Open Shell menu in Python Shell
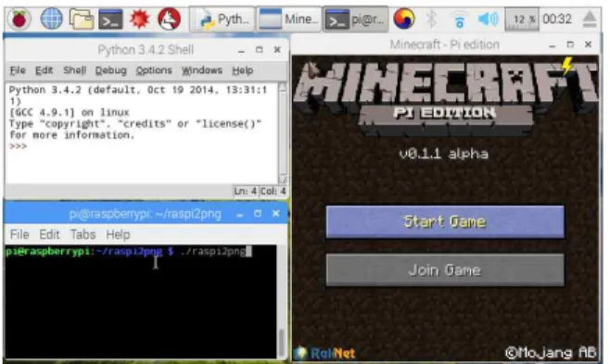The height and width of the screenshot is (364, 610). (74, 70)
